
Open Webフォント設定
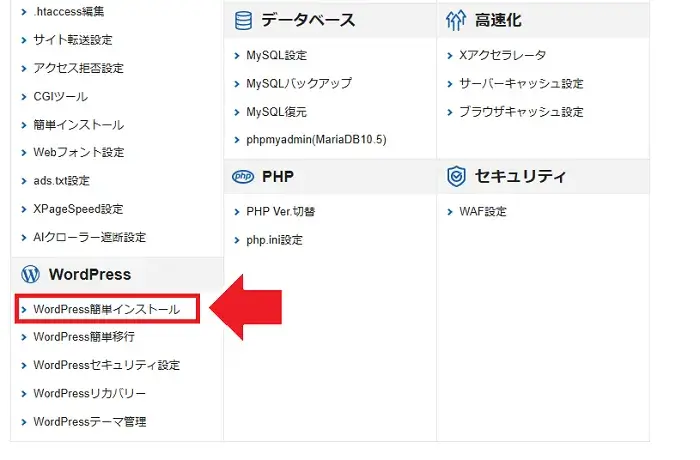pos(79,152)
